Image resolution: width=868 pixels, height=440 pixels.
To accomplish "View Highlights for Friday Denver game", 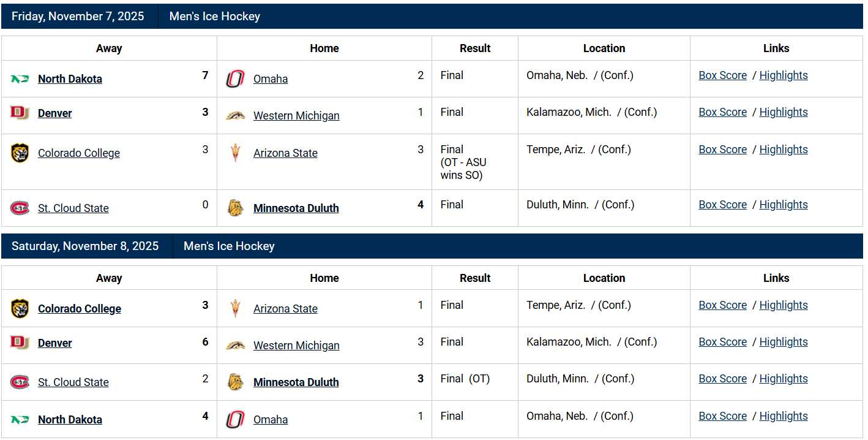I will point(784,112).
